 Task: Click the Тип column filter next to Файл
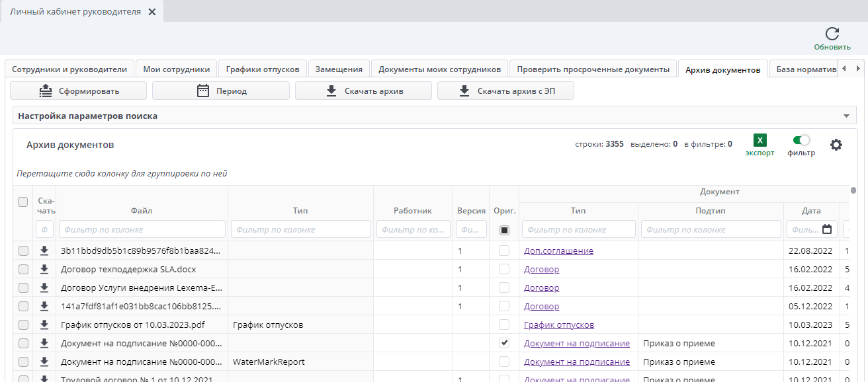coord(301,229)
